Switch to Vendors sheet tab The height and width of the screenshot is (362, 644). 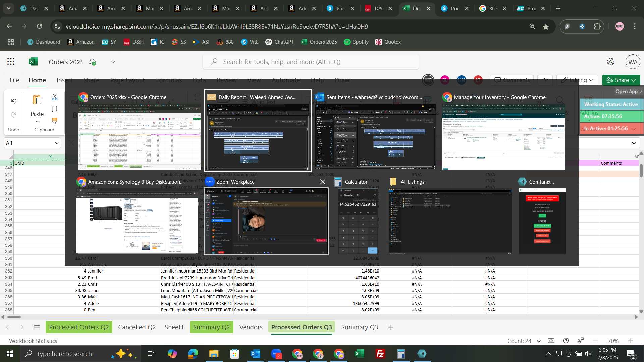[x=251, y=327]
